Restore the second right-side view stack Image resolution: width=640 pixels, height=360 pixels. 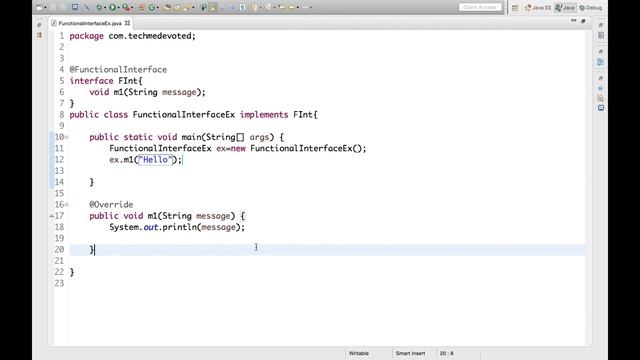(600, 52)
